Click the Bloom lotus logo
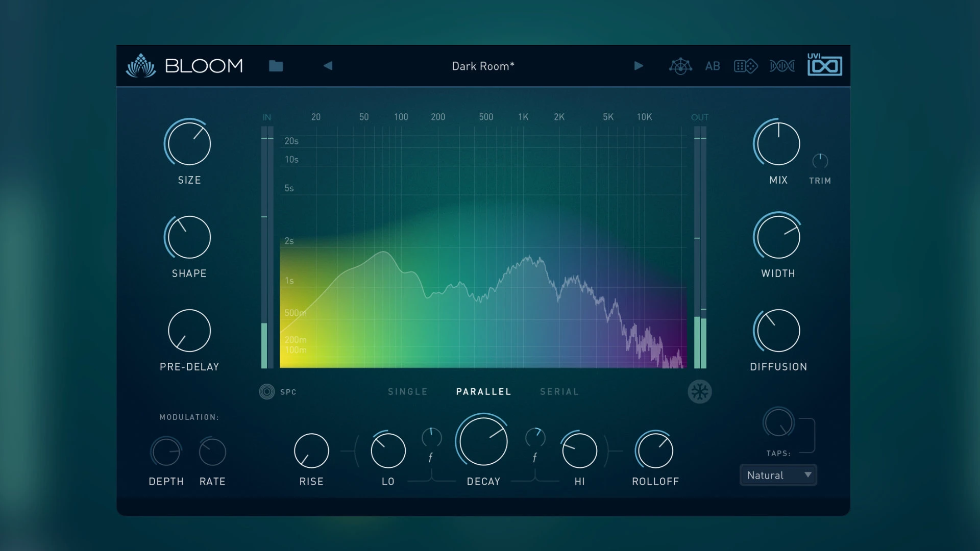Screen dimensions: 980x551 click(141, 66)
